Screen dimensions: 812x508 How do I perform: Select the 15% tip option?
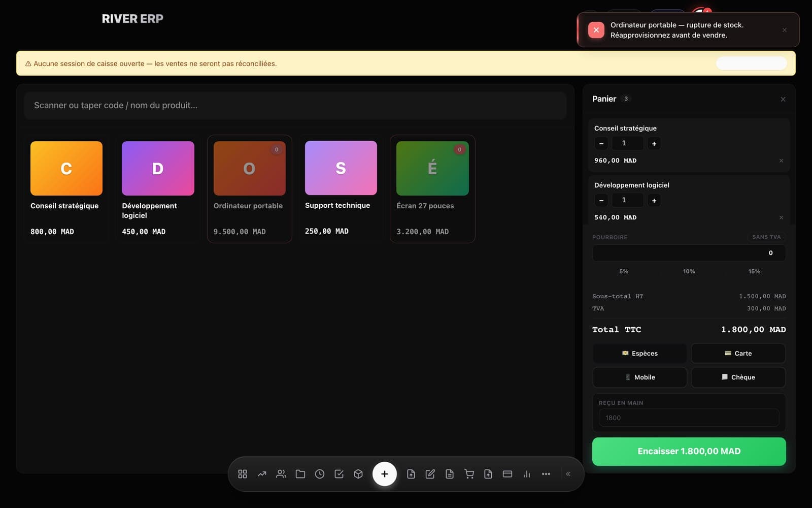pos(754,271)
